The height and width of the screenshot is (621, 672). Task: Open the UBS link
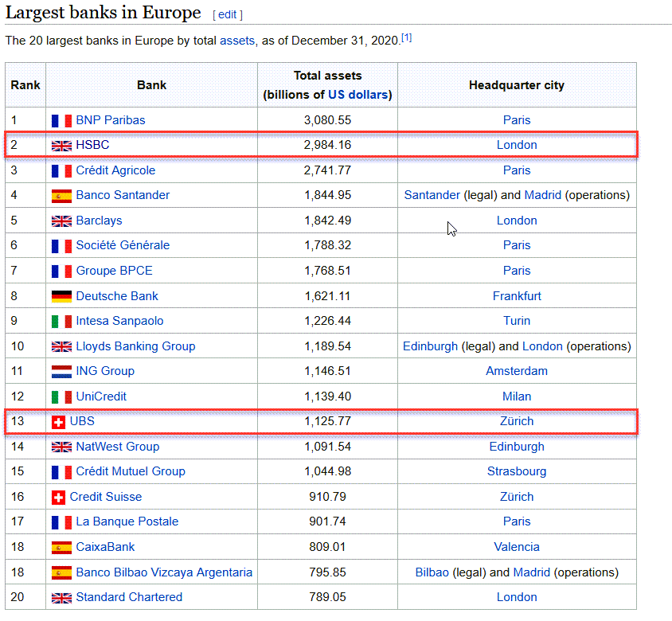tap(82, 421)
